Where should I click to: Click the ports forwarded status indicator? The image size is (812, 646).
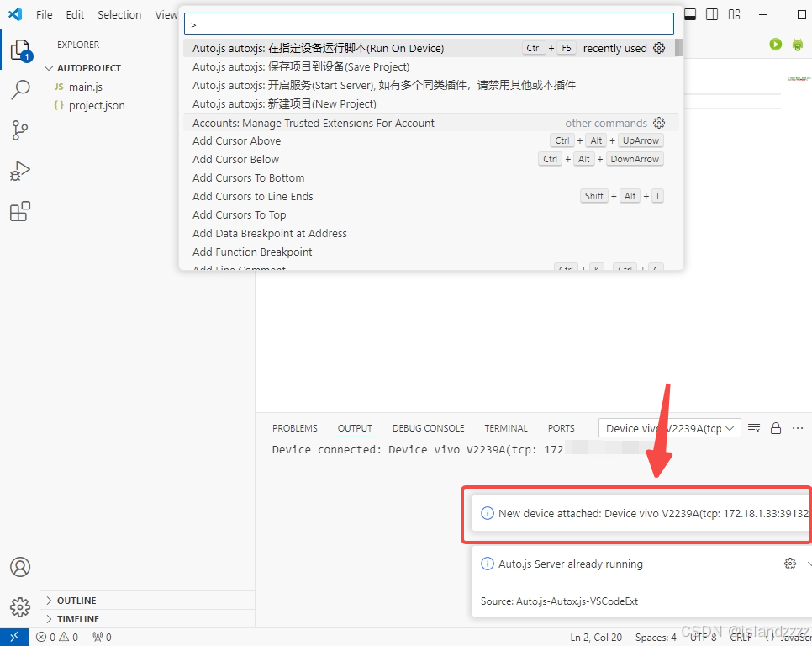[102, 638]
